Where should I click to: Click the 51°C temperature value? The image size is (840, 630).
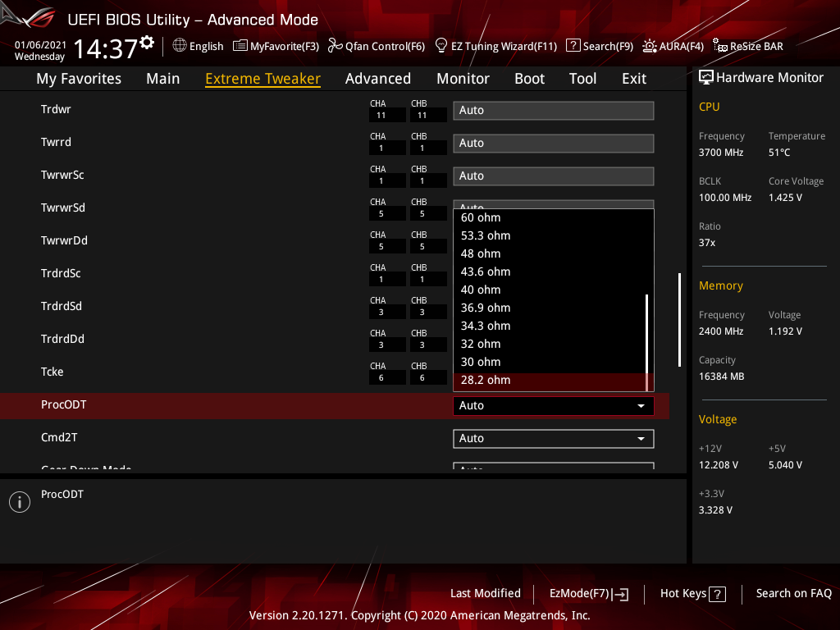[779, 153]
